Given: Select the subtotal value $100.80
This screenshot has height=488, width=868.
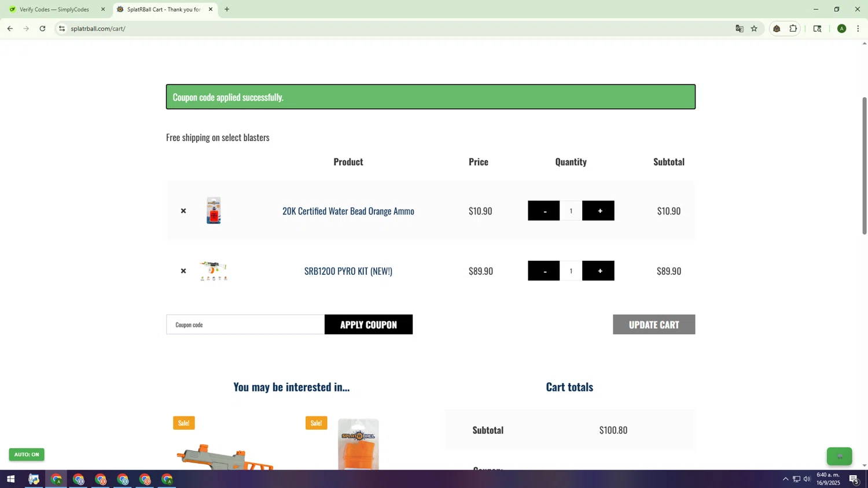Looking at the screenshot, I should [x=613, y=430].
